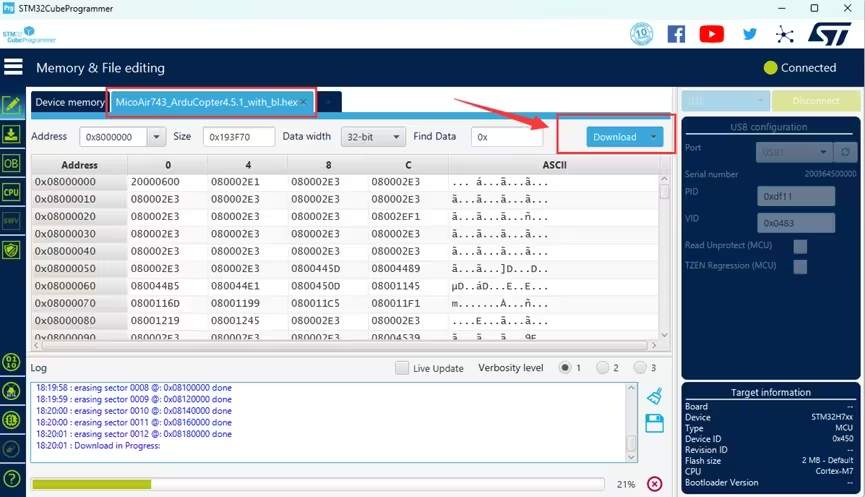The width and height of the screenshot is (865, 497).
Task: Expand the Download button dropdown arrow
Action: (653, 137)
